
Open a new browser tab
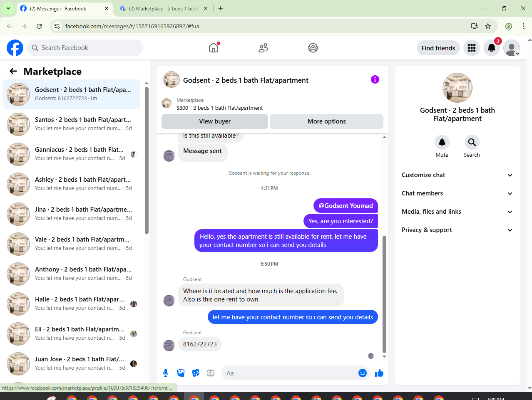(221, 8)
